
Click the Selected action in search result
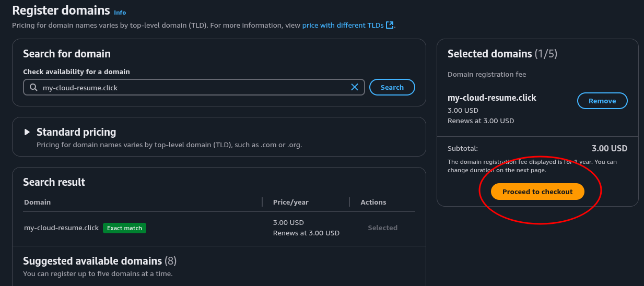coord(382,228)
